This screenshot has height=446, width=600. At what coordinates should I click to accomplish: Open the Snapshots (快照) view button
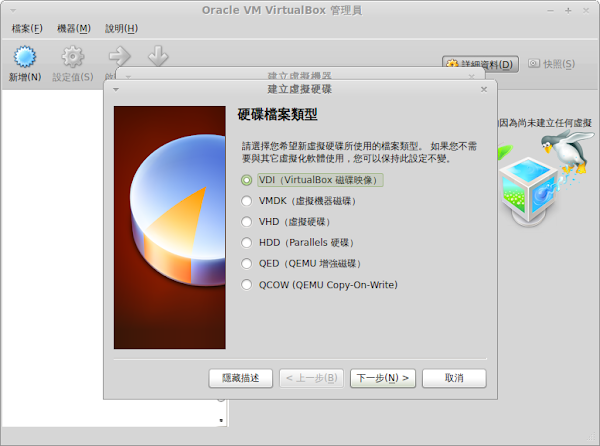551,64
